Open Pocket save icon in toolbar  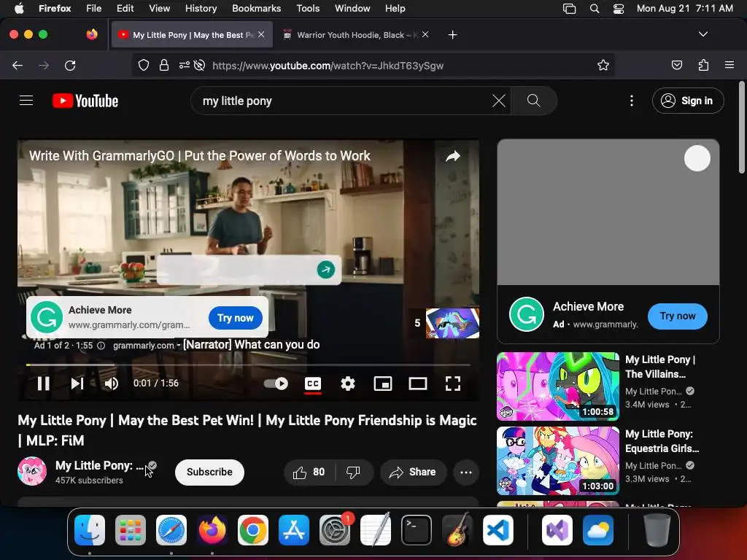click(676, 65)
